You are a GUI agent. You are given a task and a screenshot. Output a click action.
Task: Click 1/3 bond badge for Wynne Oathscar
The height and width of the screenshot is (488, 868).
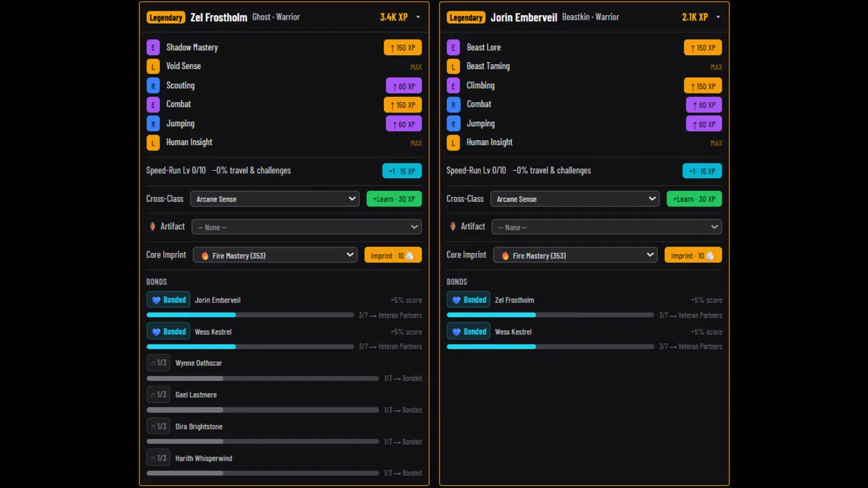pos(158,363)
